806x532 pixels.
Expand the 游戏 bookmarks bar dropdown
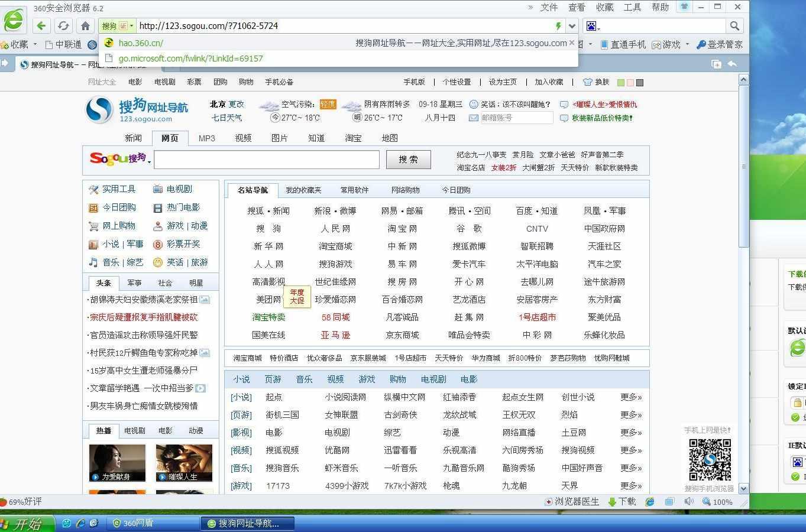tap(687, 44)
